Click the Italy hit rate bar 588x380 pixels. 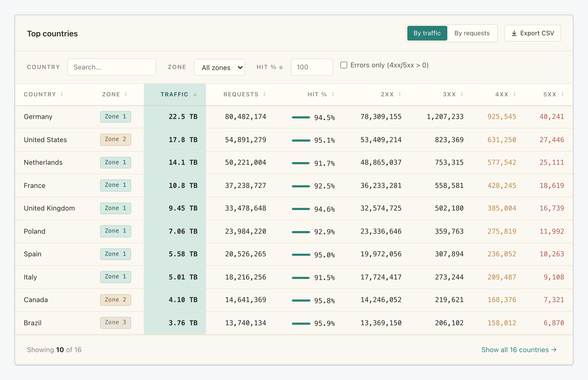[x=301, y=278]
